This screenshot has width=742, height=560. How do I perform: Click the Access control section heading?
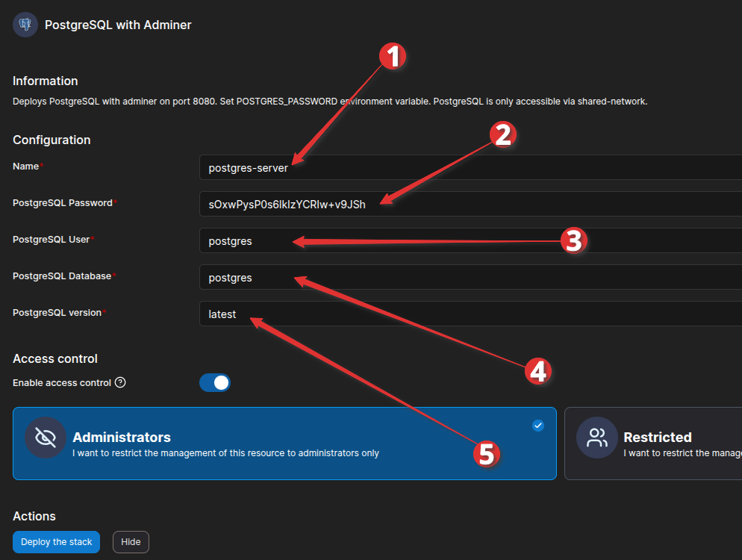(55, 359)
